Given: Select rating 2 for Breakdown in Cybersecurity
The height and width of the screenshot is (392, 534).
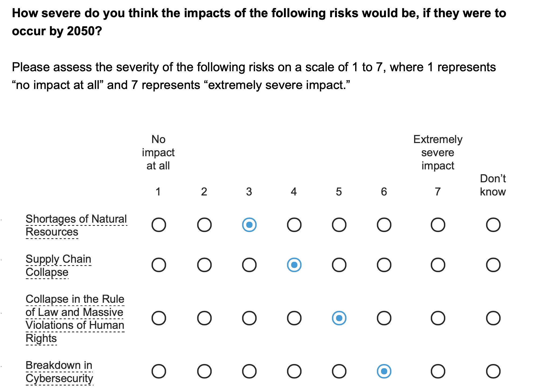Looking at the screenshot, I should click(204, 371).
